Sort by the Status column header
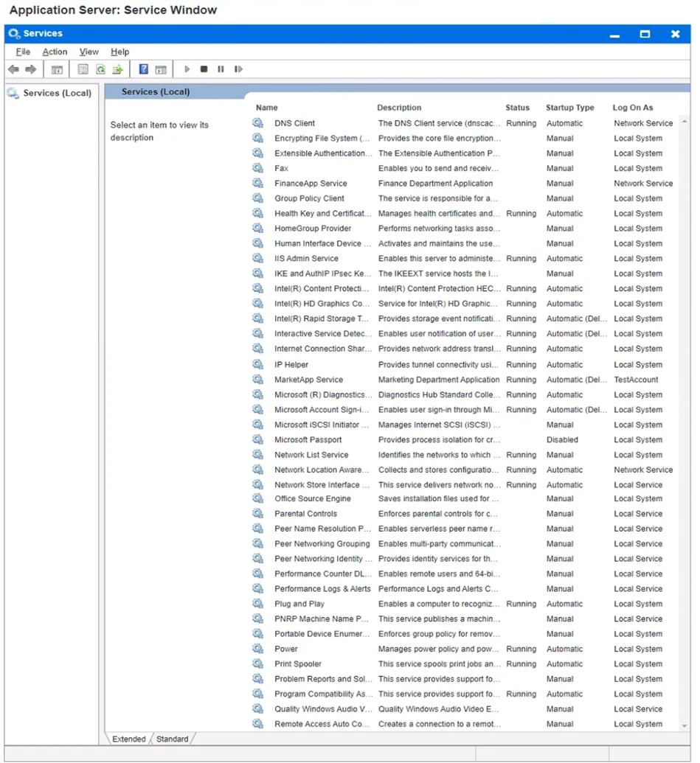 tap(517, 108)
